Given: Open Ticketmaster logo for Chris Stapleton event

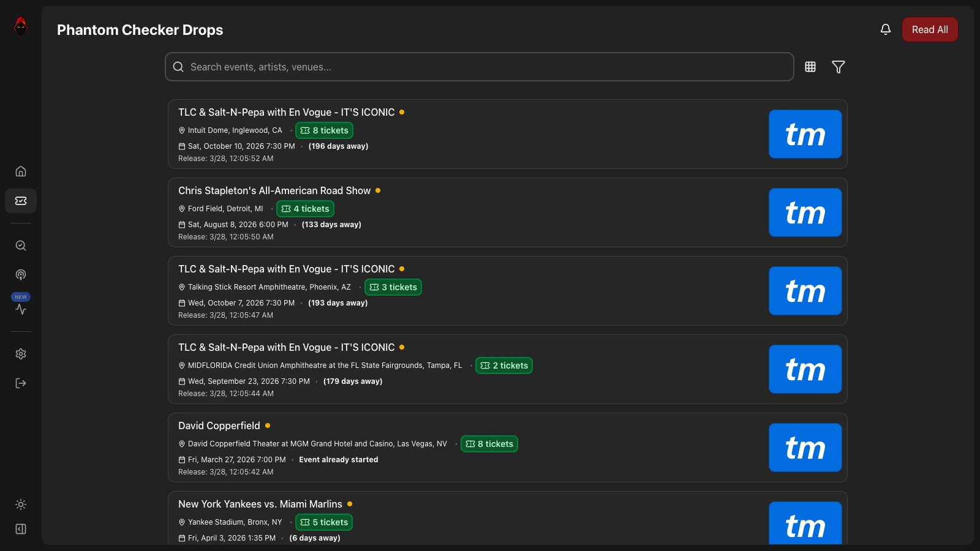Looking at the screenshot, I should point(805,212).
